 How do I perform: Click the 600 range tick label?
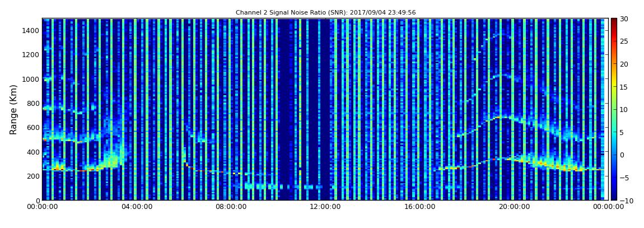(34, 127)
